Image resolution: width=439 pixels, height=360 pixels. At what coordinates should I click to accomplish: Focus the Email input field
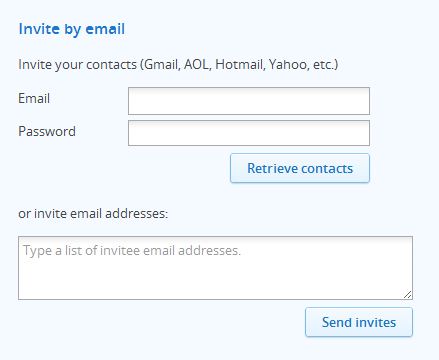(249, 101)
